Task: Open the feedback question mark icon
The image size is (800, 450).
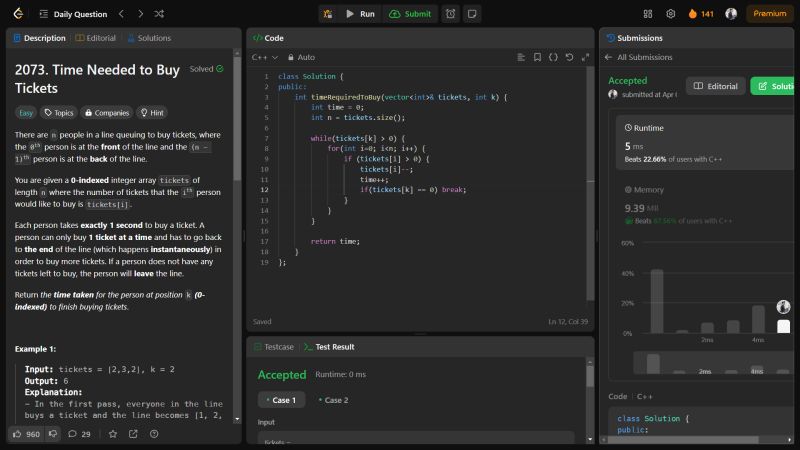Action: pyautogui.click(x=154, y=434)
